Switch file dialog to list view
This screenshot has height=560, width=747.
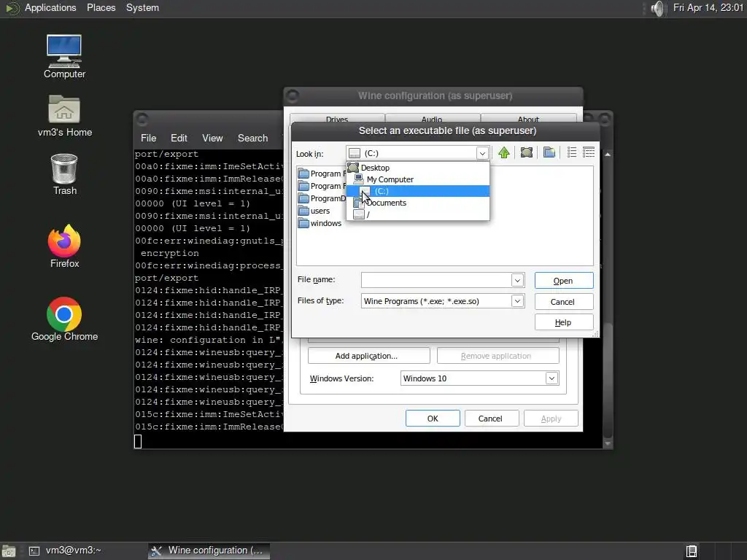572,152
